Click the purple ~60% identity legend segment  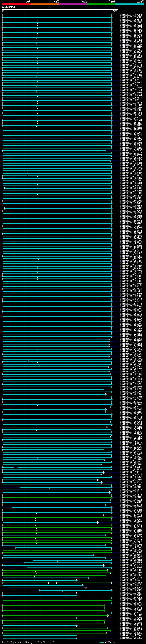[73, 4]
